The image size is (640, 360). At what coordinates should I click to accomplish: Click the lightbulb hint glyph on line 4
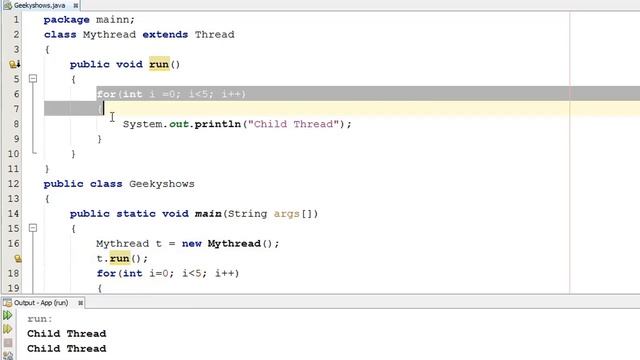tap(14, 64)
